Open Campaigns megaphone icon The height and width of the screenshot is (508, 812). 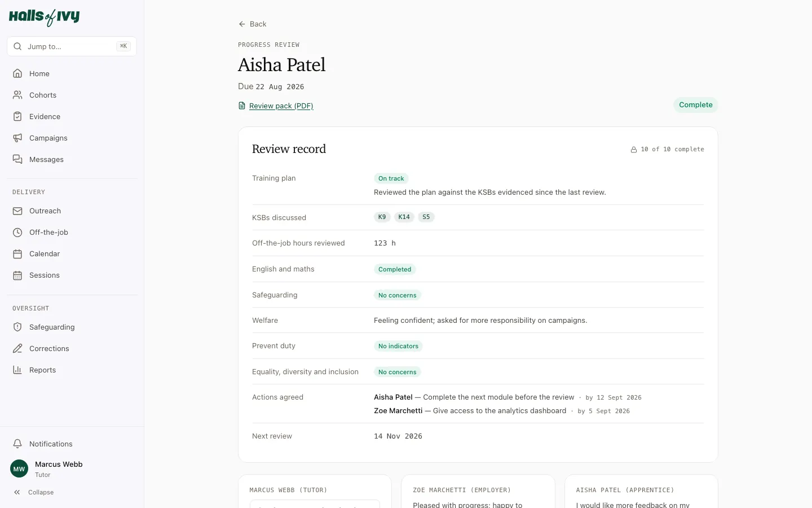click(x=17, y=138)
